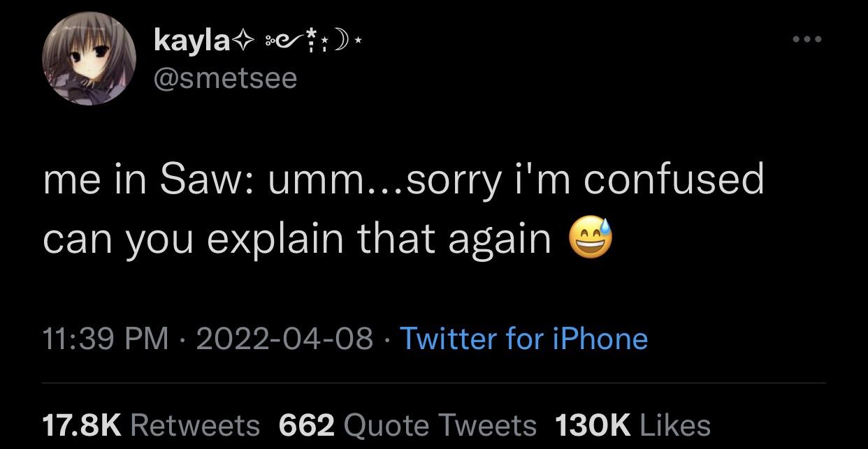The width and height of the screenshot is (868, 449).
Task: Click the 17.8K retweet count
Action: (82, 425)
